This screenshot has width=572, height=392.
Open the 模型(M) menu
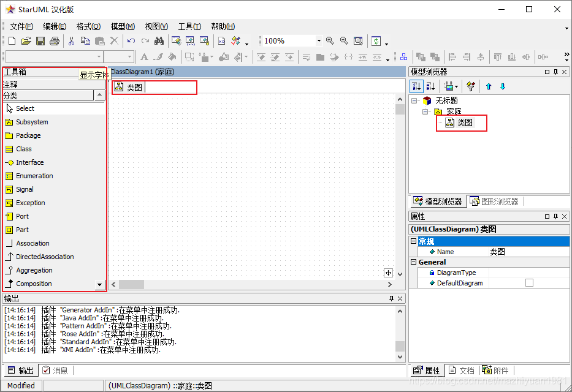tap(123, 26)
